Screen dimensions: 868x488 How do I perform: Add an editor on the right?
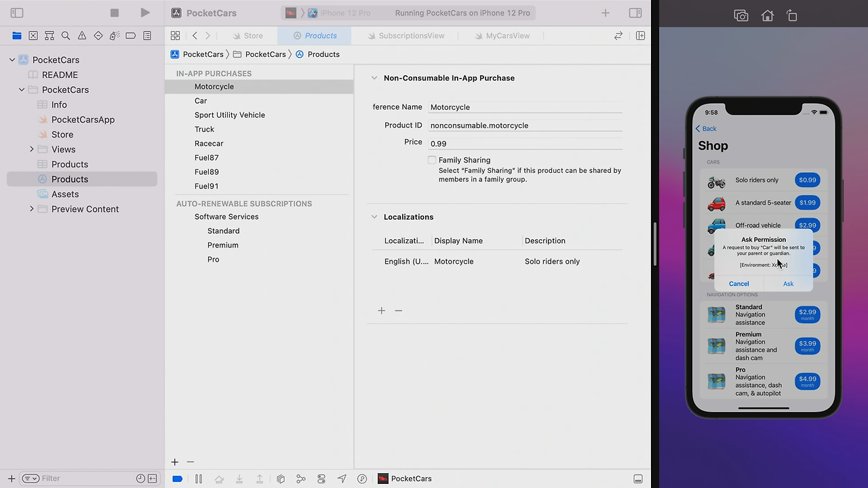(640, 35)
